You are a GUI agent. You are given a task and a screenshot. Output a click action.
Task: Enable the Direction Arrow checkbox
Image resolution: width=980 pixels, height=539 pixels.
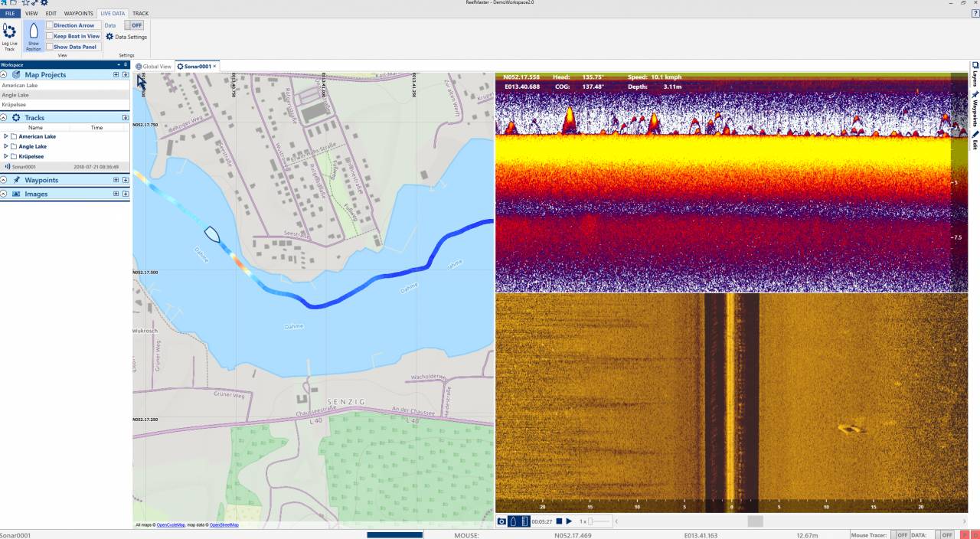(50, 25)
